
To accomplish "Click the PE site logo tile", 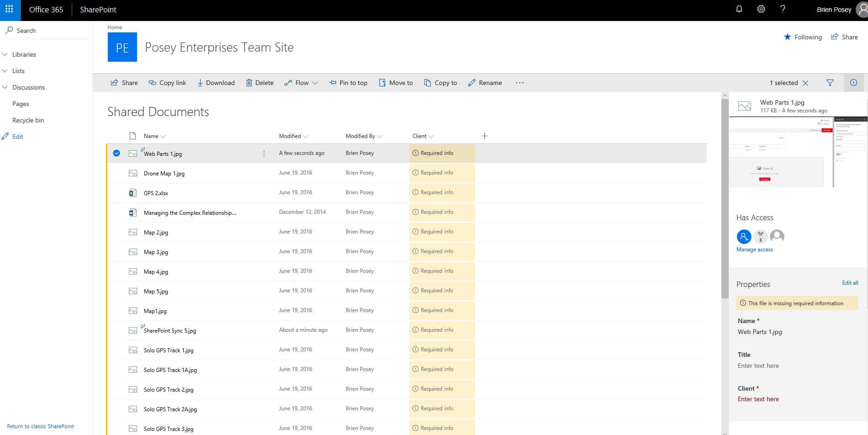I will click(x=122, y=47).
